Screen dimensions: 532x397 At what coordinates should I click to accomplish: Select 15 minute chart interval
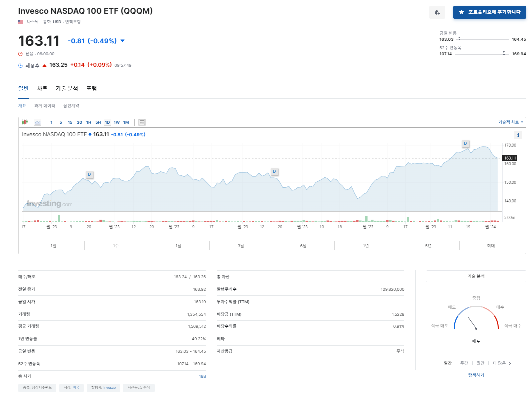[70, 122]
